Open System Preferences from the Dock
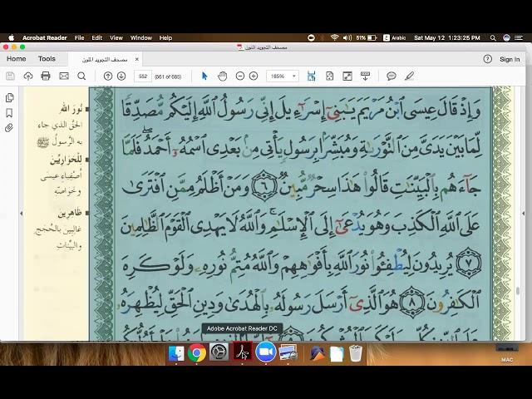The height and width of the screenshot is (399, 532). coord(219,352)
